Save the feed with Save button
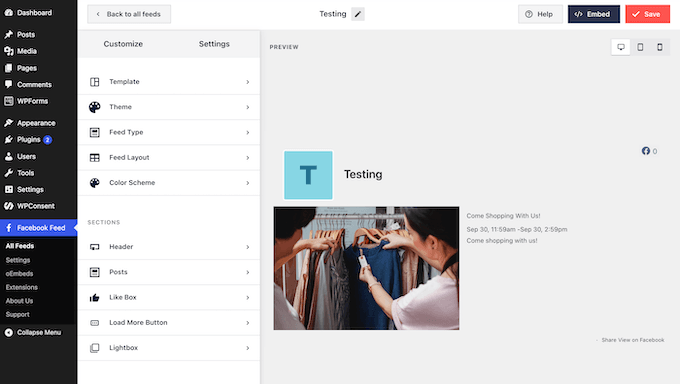The height and width of the screenshot is (384, 680). click(x=647, y=14)
